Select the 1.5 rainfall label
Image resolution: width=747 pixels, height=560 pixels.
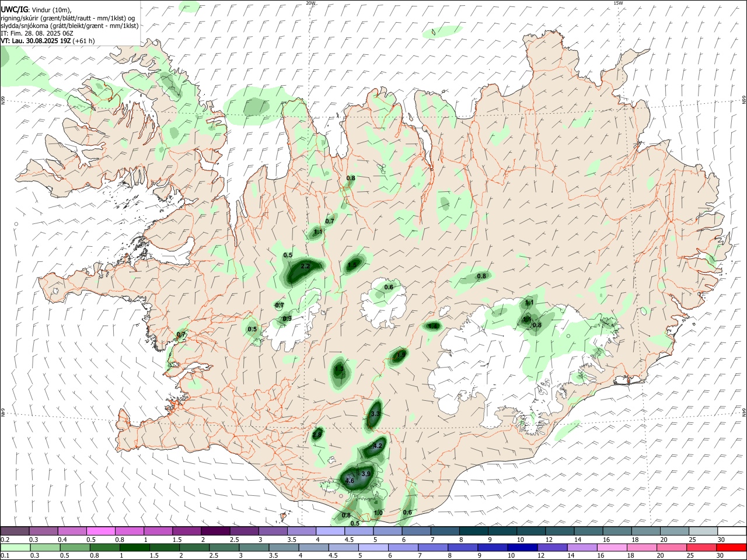tap(352, 265)
